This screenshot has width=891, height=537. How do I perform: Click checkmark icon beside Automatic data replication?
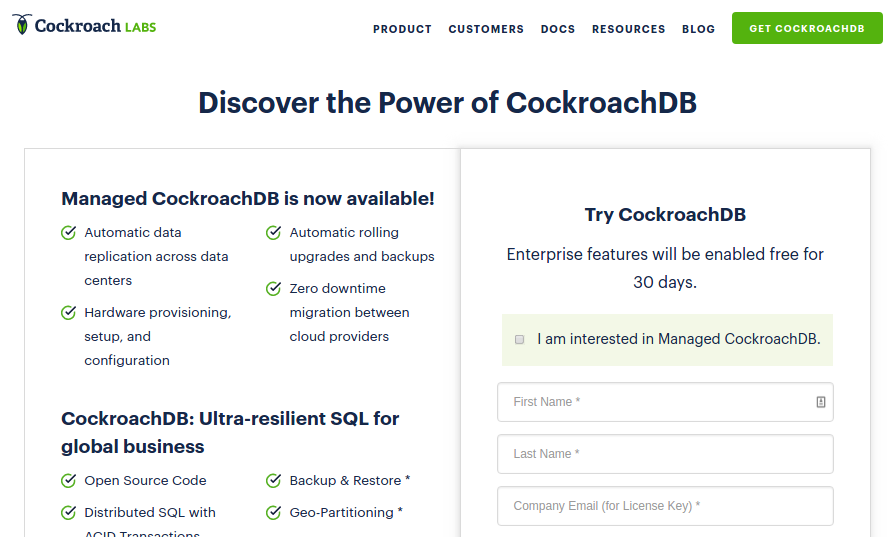(x=69, y=233)
